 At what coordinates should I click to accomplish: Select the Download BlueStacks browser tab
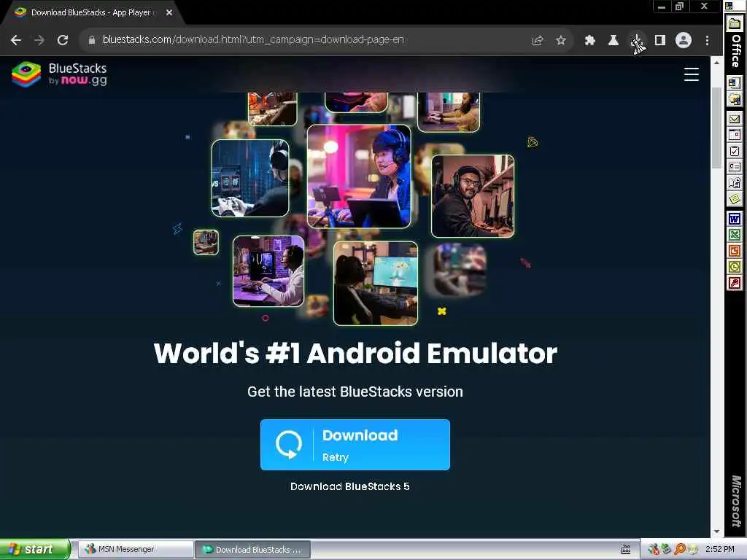[90, 12]
